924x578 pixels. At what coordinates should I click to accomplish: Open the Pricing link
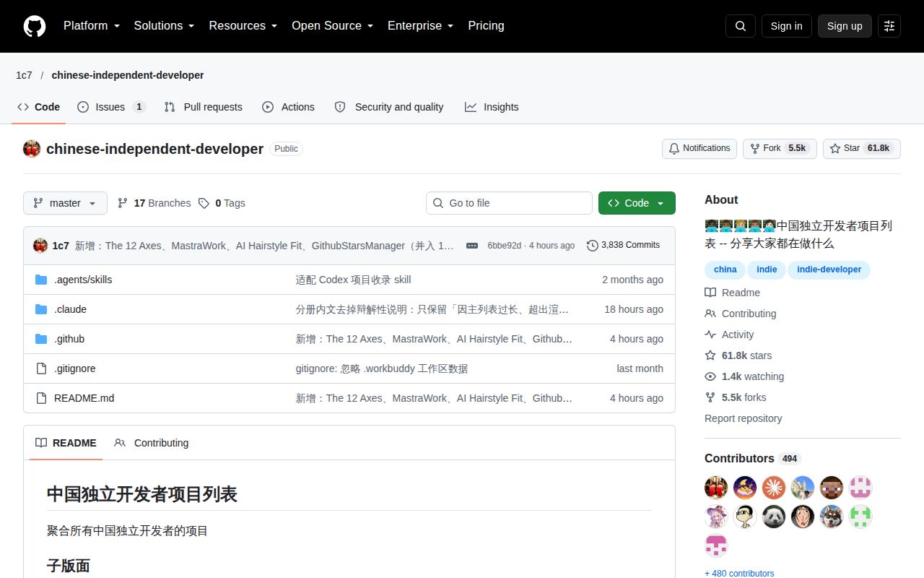[486, 26]
